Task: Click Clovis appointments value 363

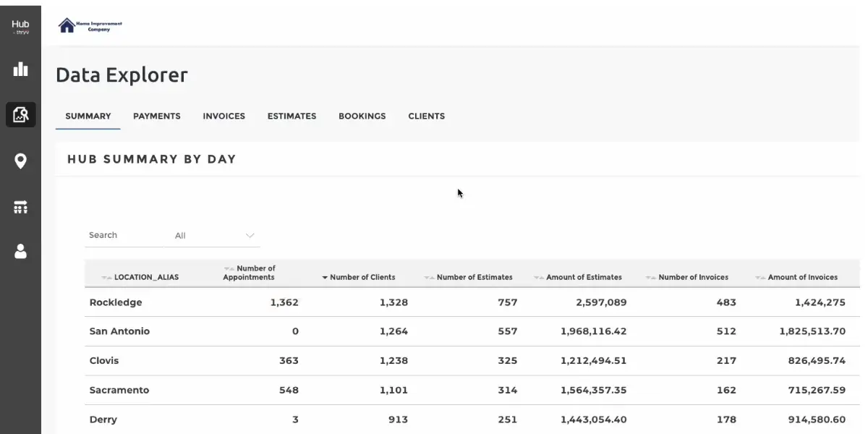Action: [x=289, y=361]
